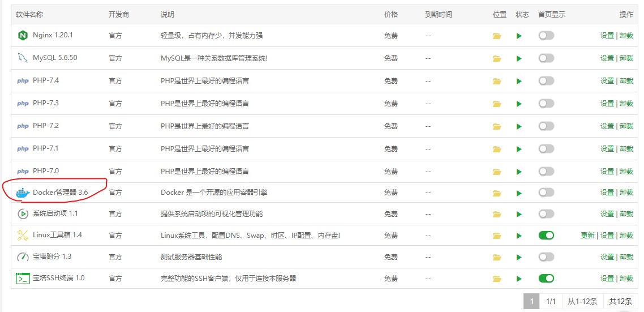Toggle homepage display for PHP-7.2

coord(546,126)
